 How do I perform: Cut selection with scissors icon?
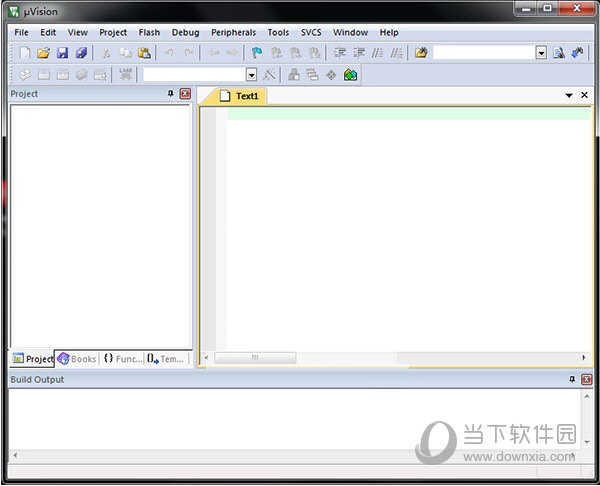106,53
